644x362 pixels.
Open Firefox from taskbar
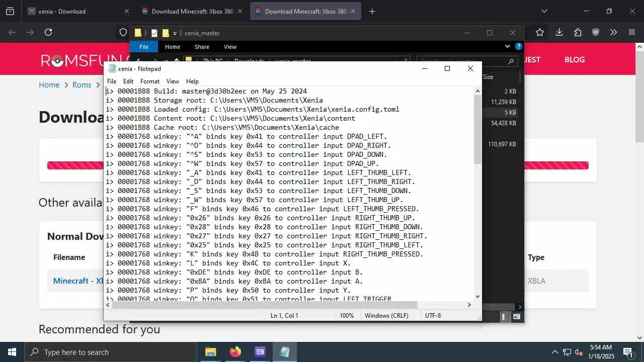[235, 352]
